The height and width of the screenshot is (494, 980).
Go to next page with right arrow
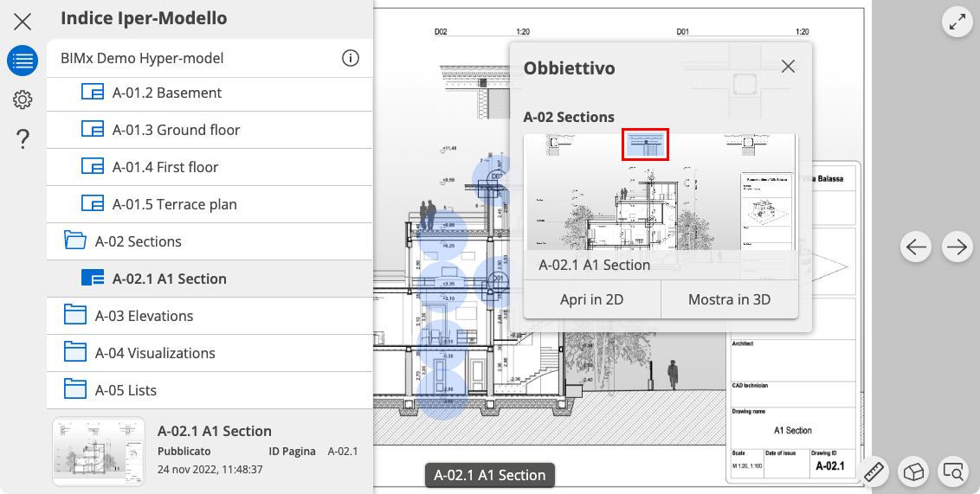coord(957,247)
